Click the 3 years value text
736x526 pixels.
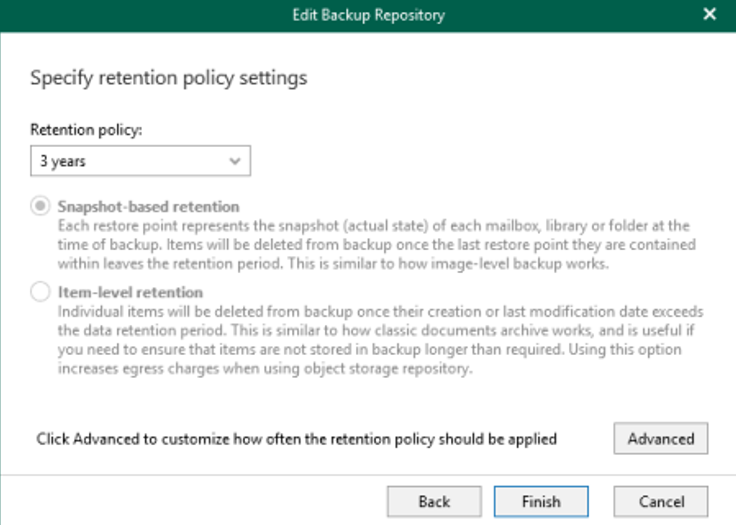click(62, 161)
